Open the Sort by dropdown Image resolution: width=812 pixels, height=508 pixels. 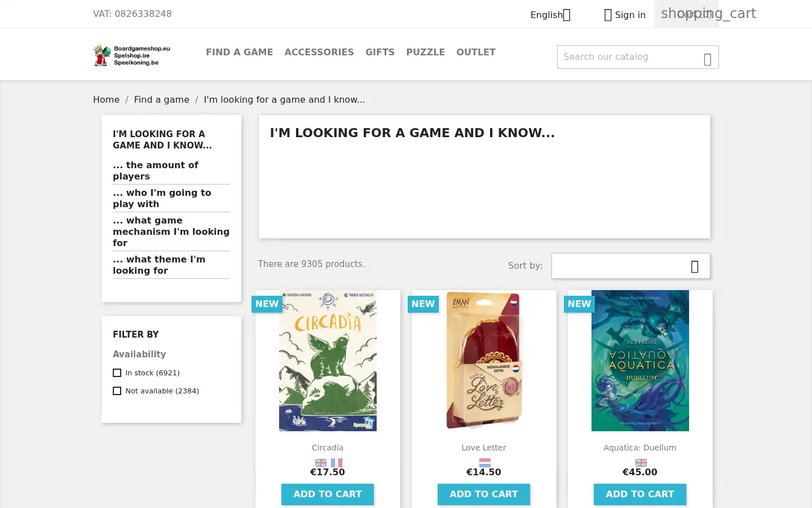630,266
